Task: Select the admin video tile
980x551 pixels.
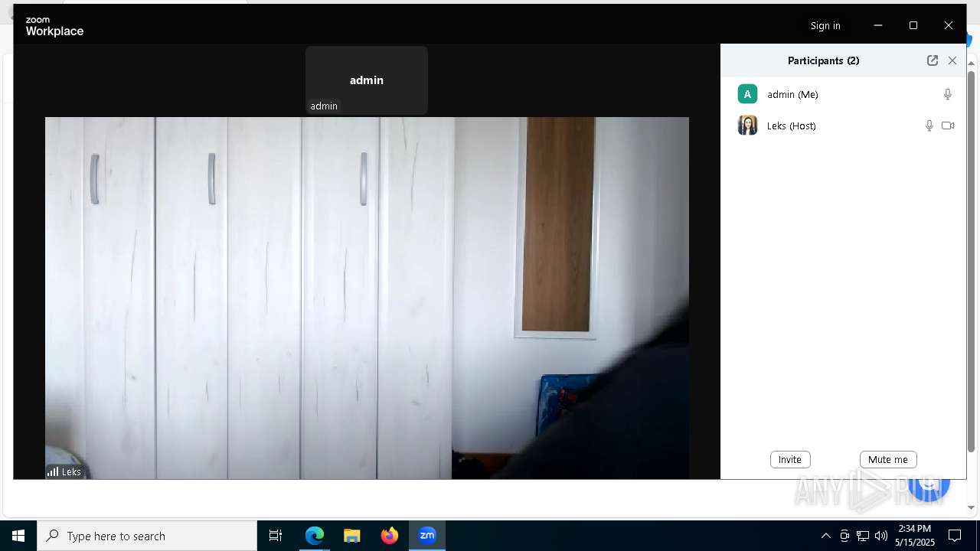Action: [367, 80]
